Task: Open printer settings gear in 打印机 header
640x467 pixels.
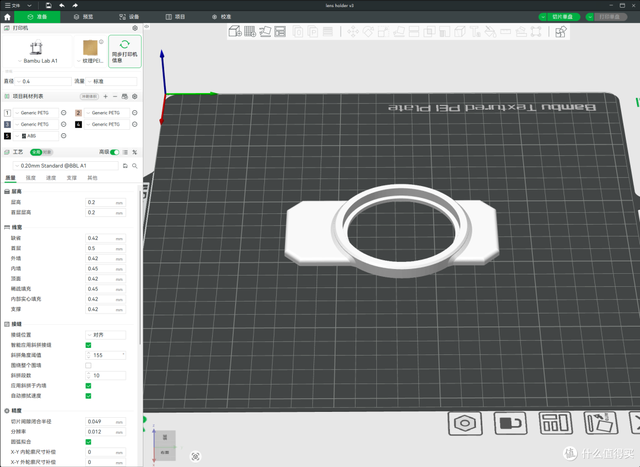Action: [x=135, y=28]
